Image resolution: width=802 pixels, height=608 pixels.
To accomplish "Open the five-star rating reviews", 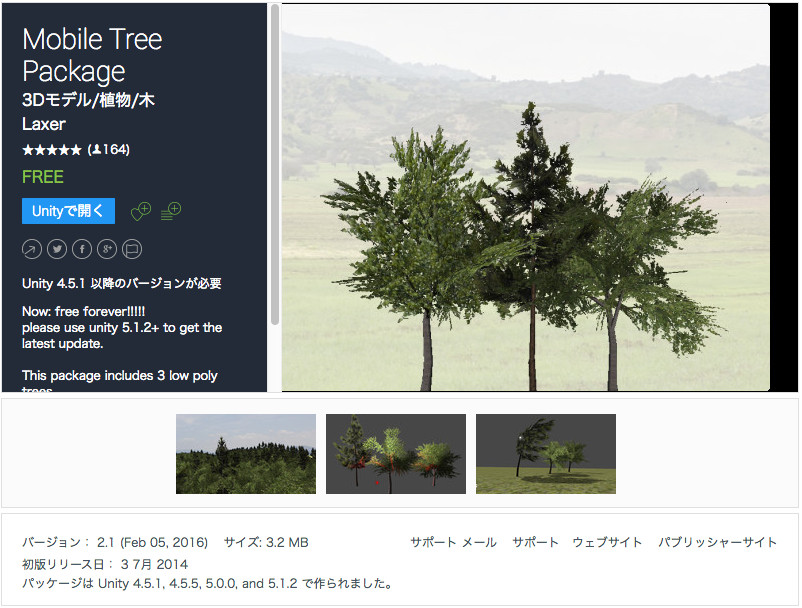I will pos(52,150).
